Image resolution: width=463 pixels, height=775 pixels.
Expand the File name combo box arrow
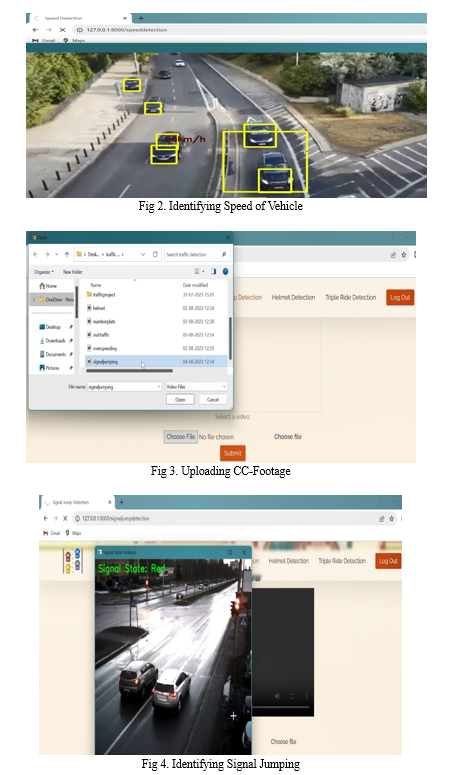(x=159, y=387)
